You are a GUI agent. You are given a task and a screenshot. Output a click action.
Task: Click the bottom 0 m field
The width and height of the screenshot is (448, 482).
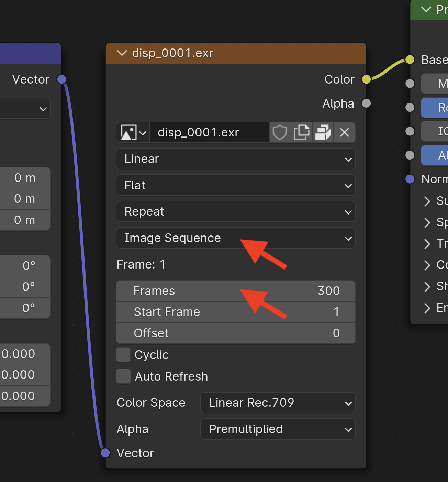point(25,220)
